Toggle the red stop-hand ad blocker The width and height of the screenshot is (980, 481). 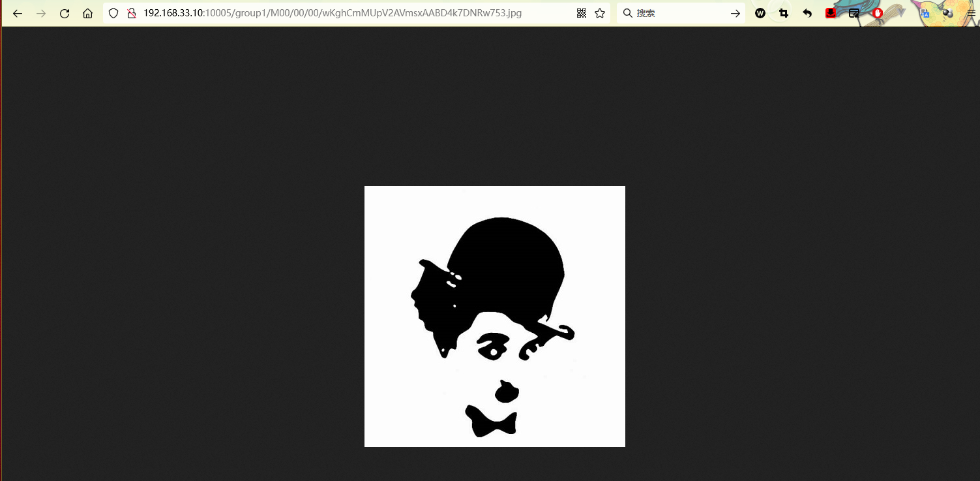878,13
